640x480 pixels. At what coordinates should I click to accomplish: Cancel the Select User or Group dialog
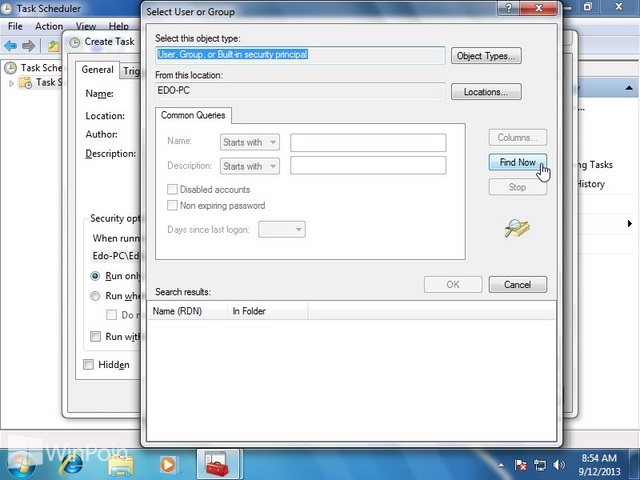tap(518, 284)
